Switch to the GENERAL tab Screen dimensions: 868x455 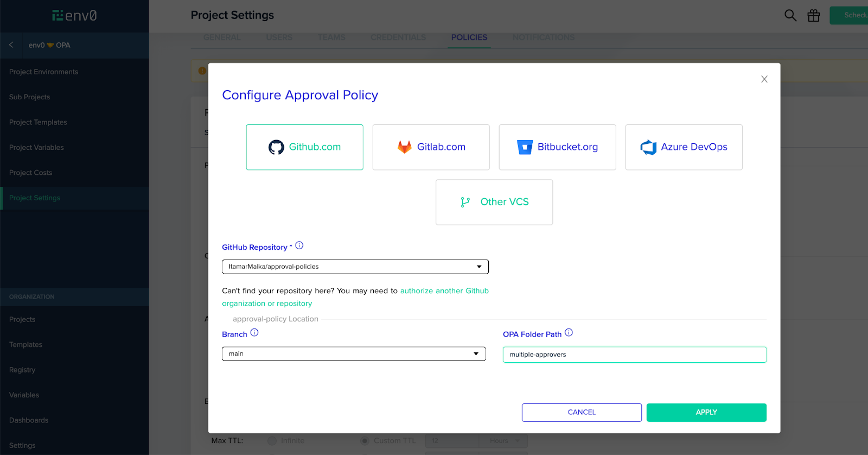pos(222,37)
